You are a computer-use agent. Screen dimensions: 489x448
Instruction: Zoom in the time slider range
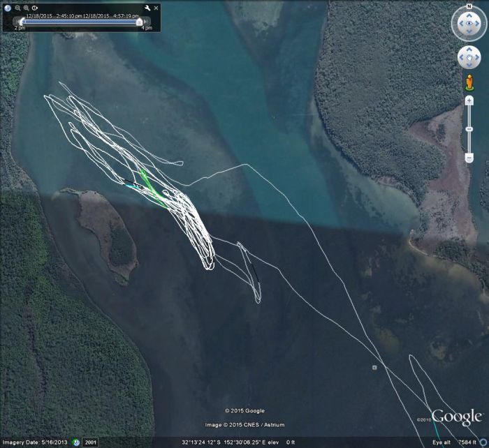click(x=26, y=8)
